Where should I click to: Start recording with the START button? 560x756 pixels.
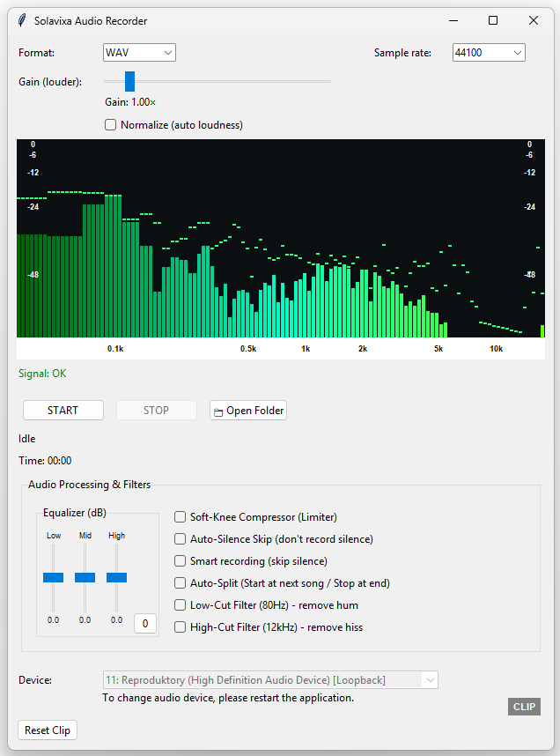(63, 411)
